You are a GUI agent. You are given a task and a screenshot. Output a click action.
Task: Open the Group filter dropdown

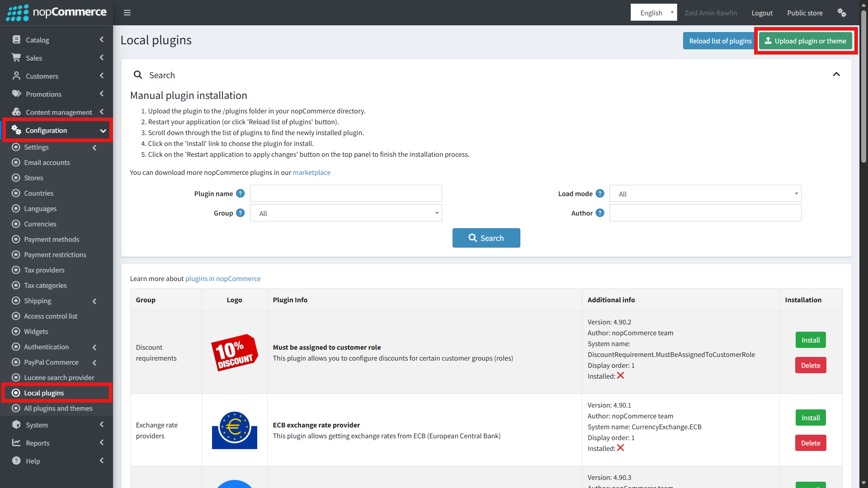tap(346, 213)
